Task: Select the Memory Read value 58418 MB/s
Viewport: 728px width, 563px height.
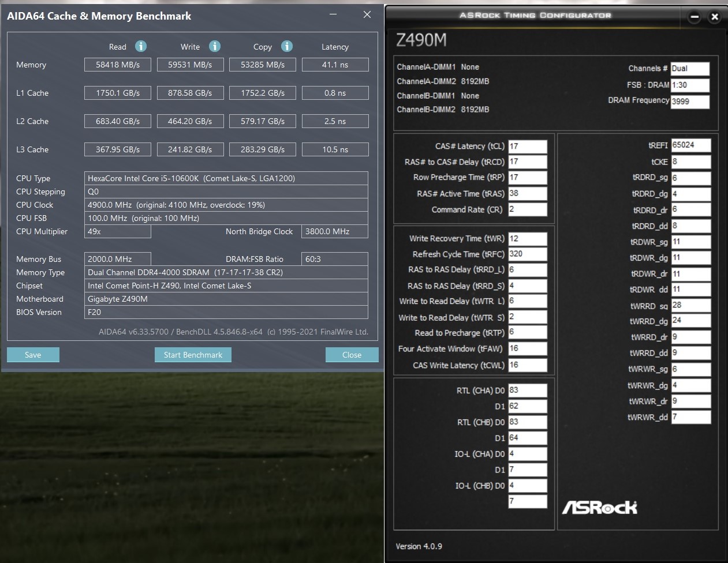Action: pos(118,65)
